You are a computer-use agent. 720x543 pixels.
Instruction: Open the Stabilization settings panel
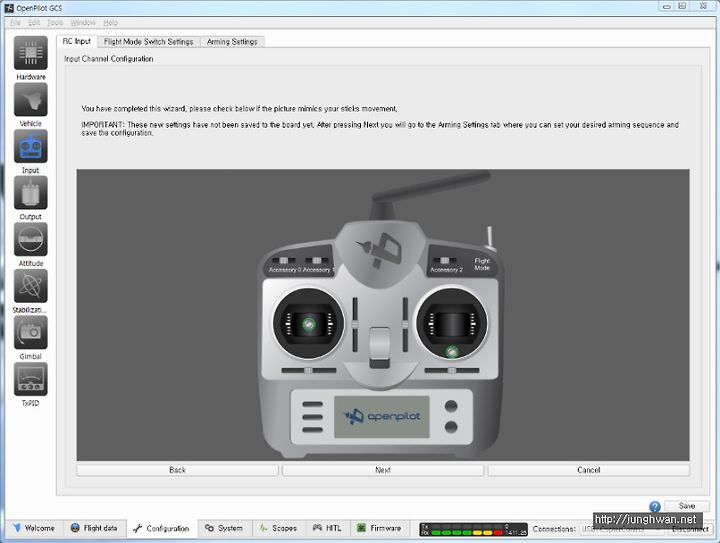(x=31, y=286)
